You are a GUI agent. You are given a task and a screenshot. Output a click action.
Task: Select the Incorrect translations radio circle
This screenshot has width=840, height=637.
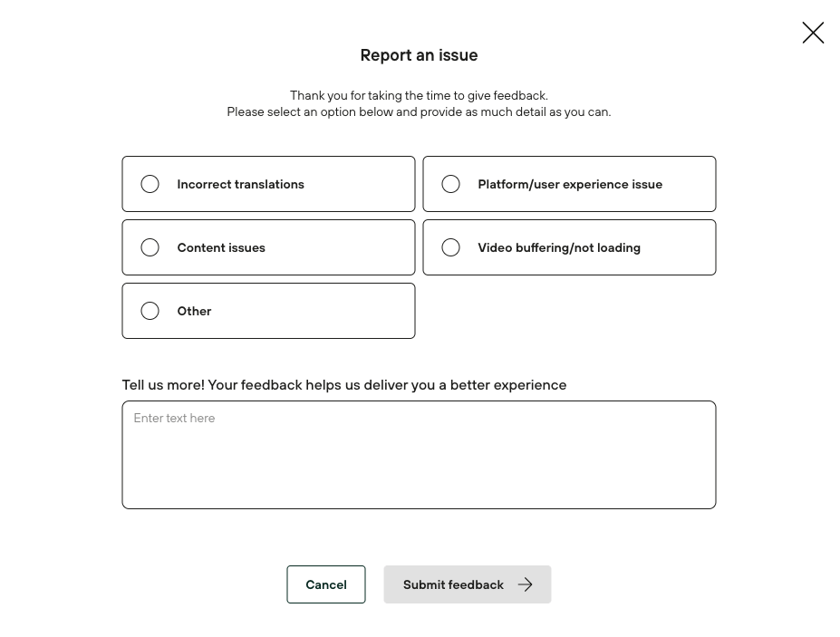coord(150,184)
